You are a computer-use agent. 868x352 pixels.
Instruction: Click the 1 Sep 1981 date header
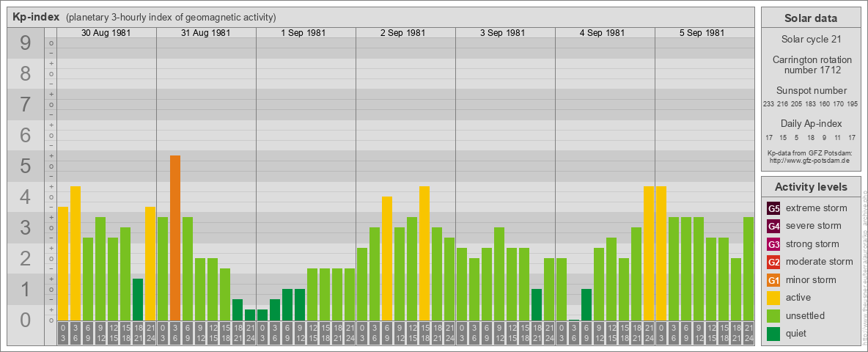click(x=304, y=33)
